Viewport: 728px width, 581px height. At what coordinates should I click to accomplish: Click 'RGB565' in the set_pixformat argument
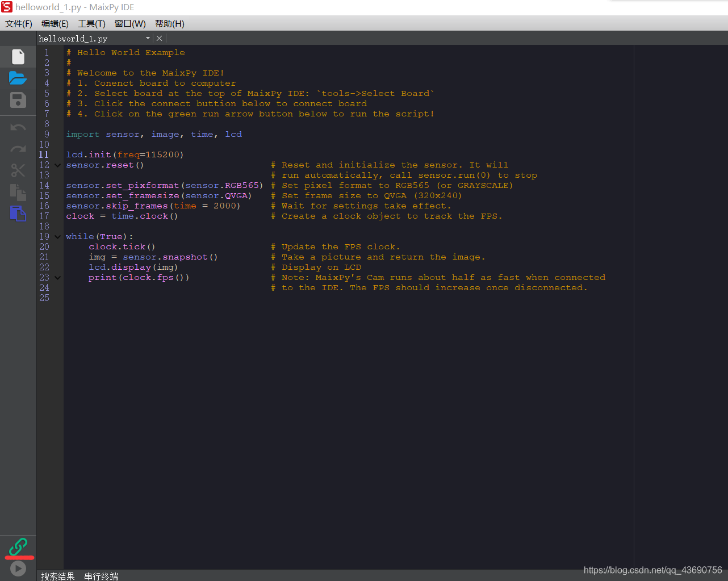click(242, 186)
